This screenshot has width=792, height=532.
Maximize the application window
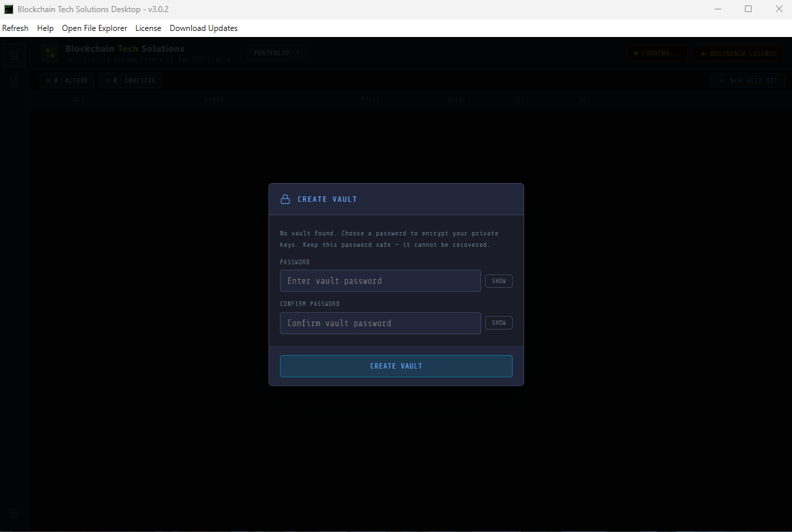748,9
